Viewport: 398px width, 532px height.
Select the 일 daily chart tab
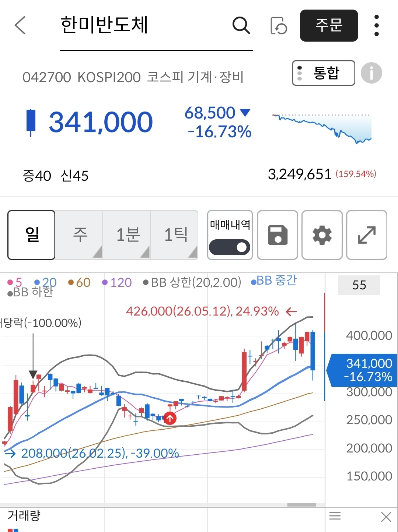pos(32,235)
